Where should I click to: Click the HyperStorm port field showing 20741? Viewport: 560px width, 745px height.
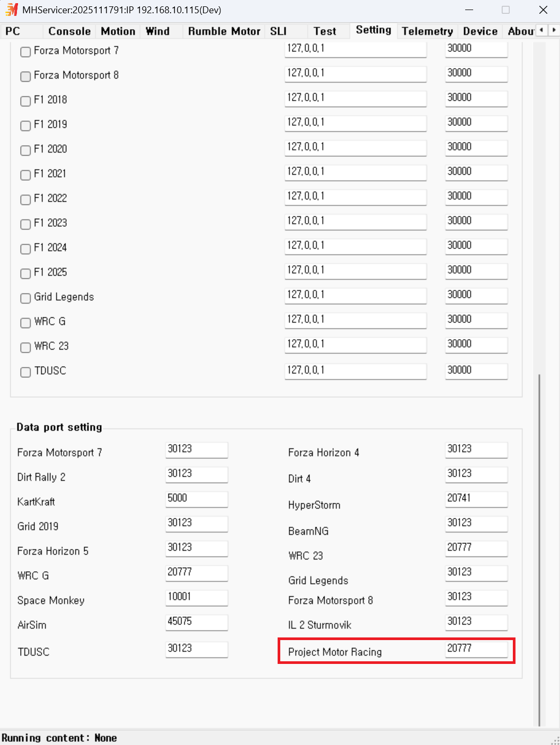pyautogui.click(x=476, y=499)
